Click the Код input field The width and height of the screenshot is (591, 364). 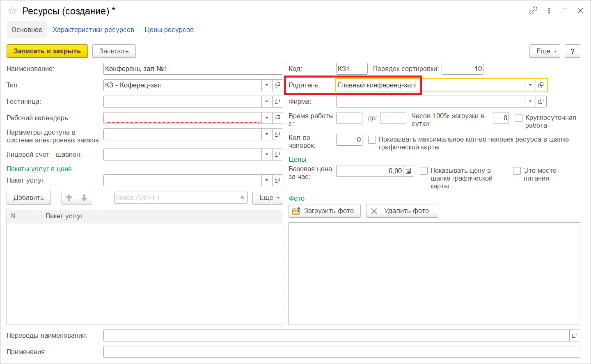point(352,69)
